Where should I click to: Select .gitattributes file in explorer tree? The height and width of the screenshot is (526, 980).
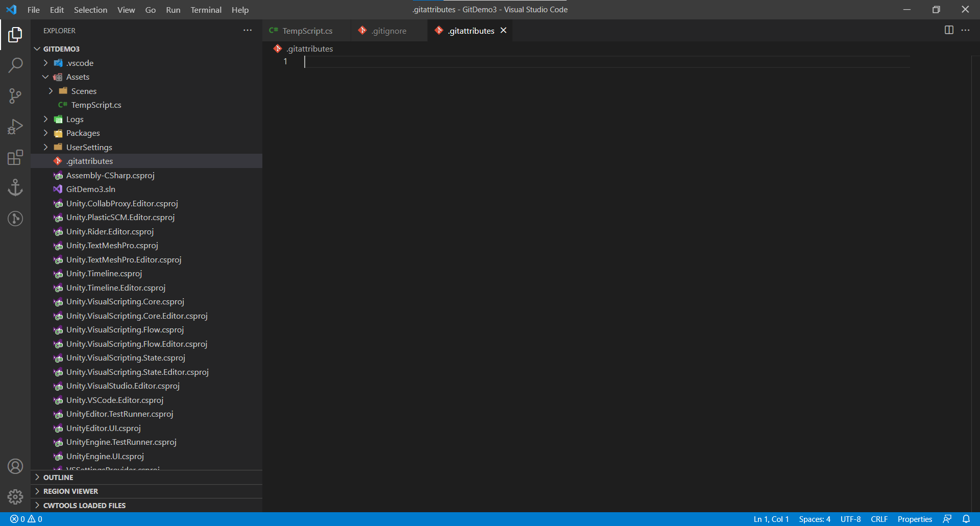[x=146, y=161]
